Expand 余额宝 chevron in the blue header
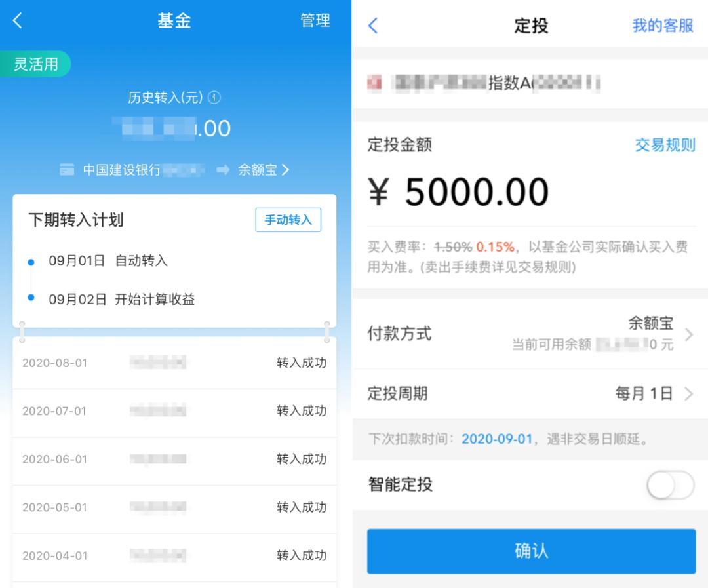708x588 pixels. tap(285, 170)
